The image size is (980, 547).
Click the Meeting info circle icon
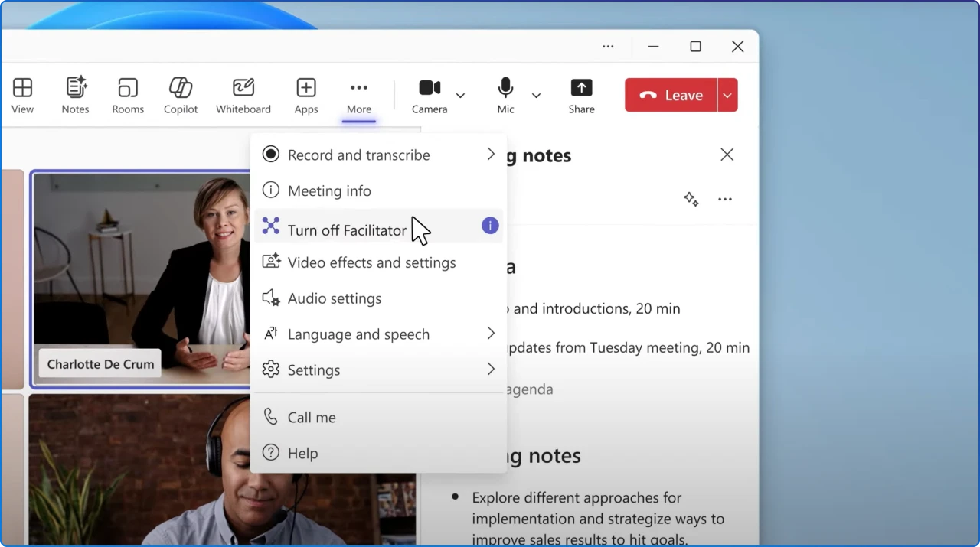[x=271, y=190]
